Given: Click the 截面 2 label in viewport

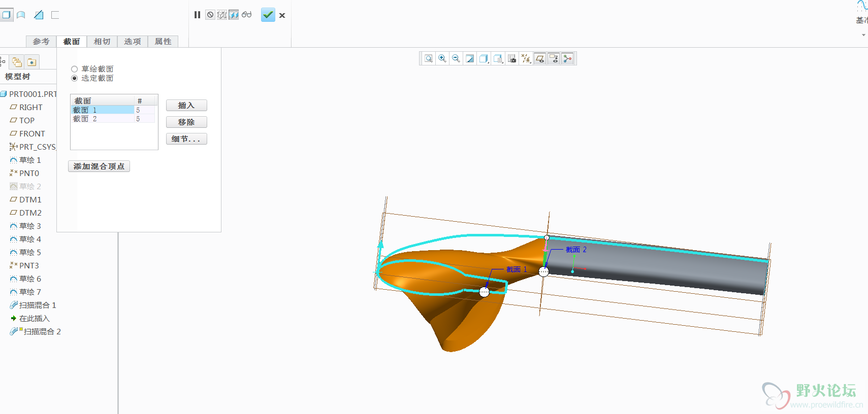Looking at the screenshot, I should [576, 250].
